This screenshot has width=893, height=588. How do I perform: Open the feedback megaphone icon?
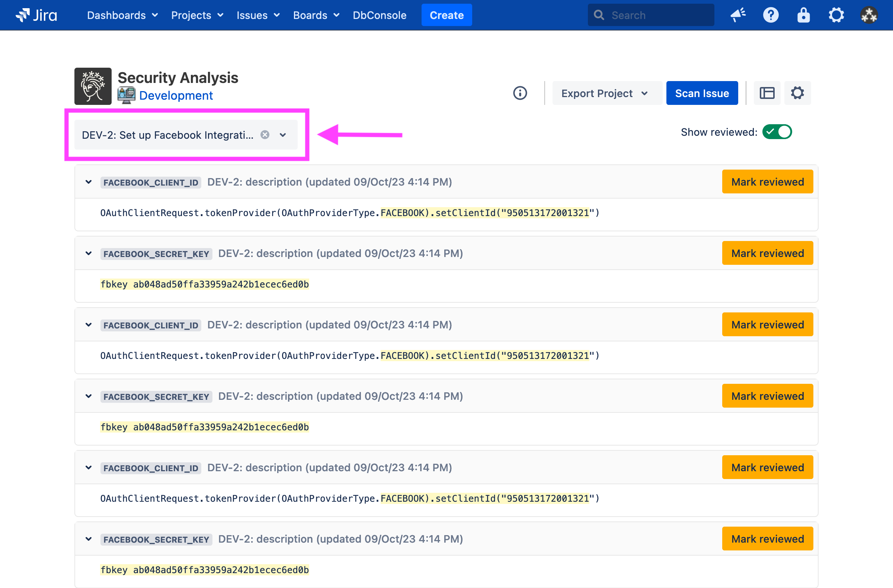738,15
